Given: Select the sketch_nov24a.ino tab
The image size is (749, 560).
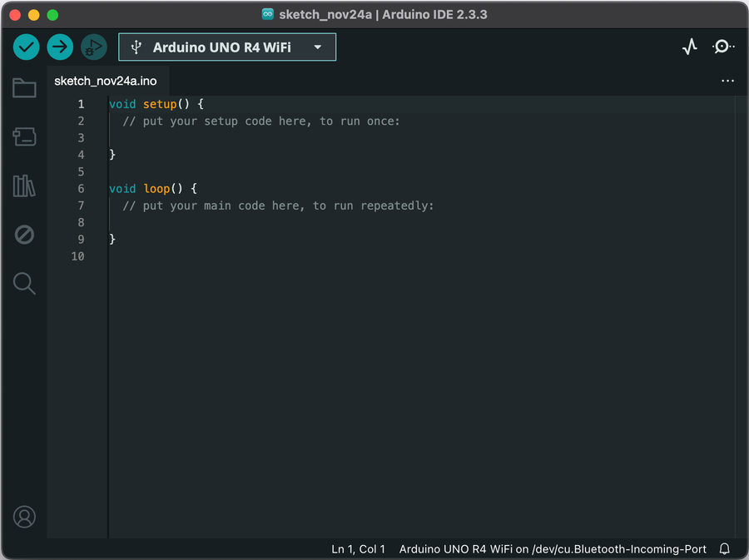Looking at the screenshot, I should click(x=105, y=81).
